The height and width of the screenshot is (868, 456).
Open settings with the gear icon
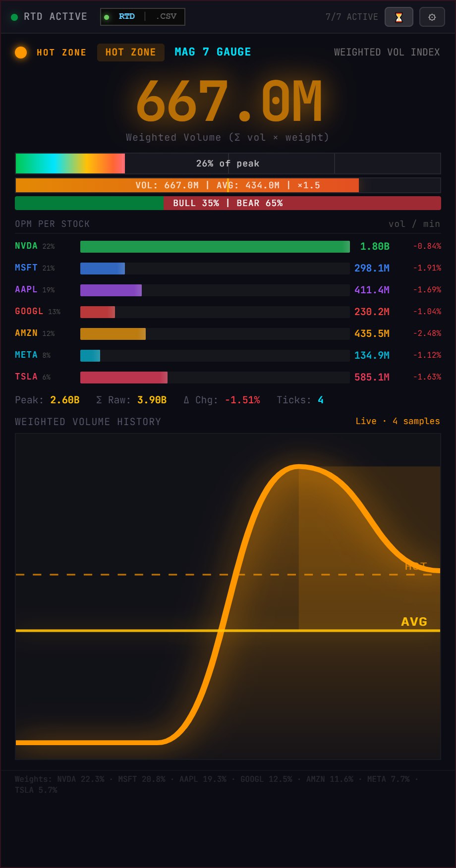(432, 17)
